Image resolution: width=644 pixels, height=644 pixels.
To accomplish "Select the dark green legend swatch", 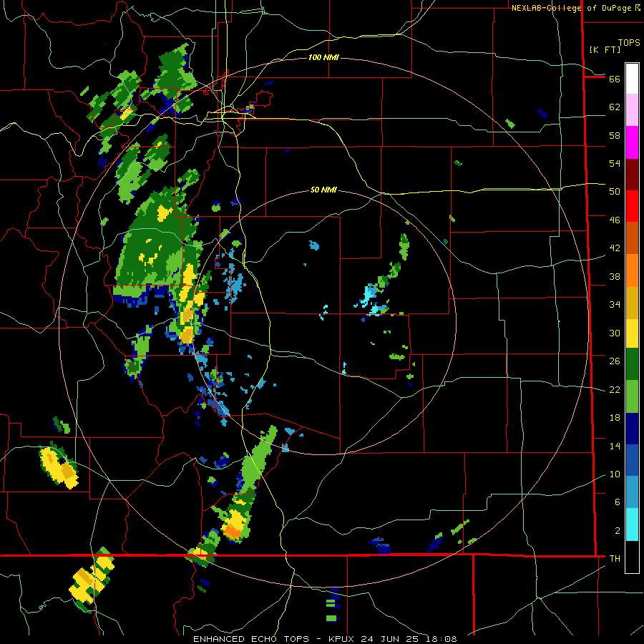I will 632,364.
